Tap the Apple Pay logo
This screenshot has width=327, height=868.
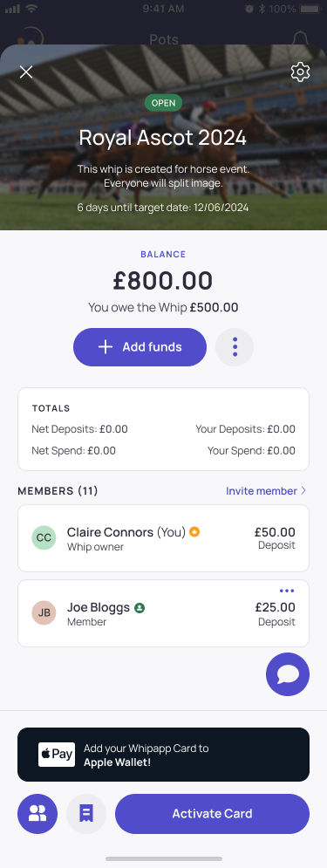pyautogui.click(x=57, y=755)
